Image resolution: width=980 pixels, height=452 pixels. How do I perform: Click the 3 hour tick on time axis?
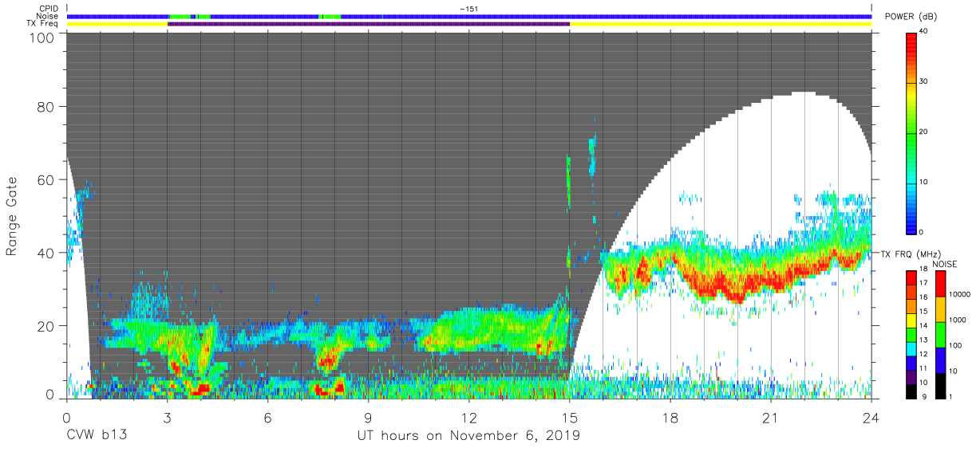[x=167, y=418]
